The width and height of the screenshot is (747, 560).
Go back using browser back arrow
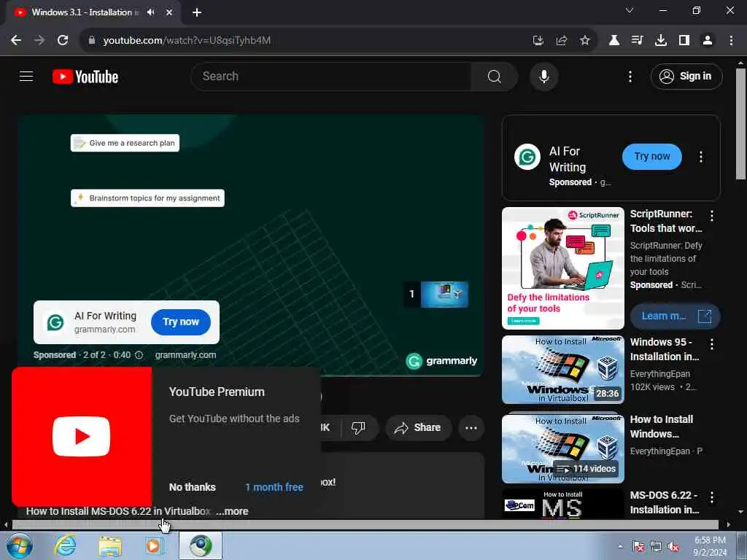pyautogui.click(x=16, y=41)
